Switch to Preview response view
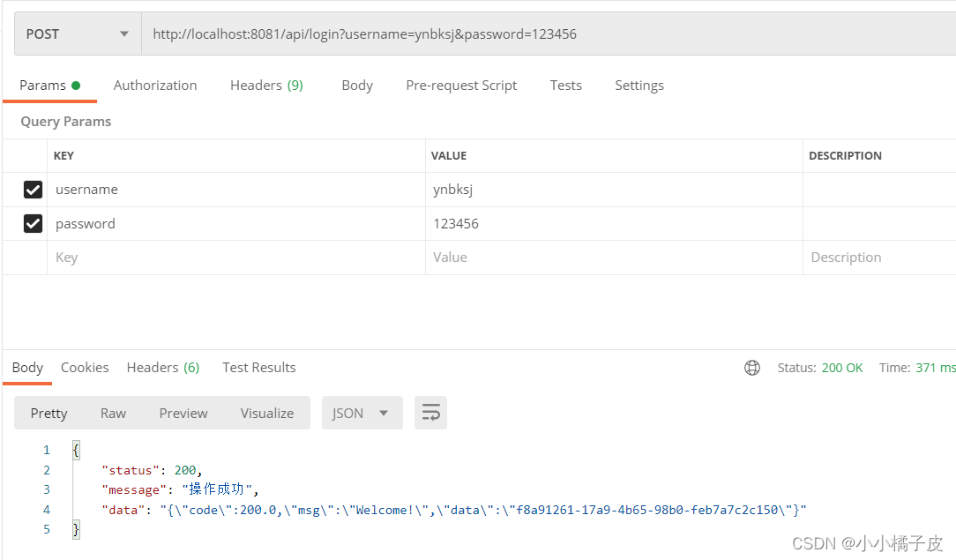 [183, 413]
